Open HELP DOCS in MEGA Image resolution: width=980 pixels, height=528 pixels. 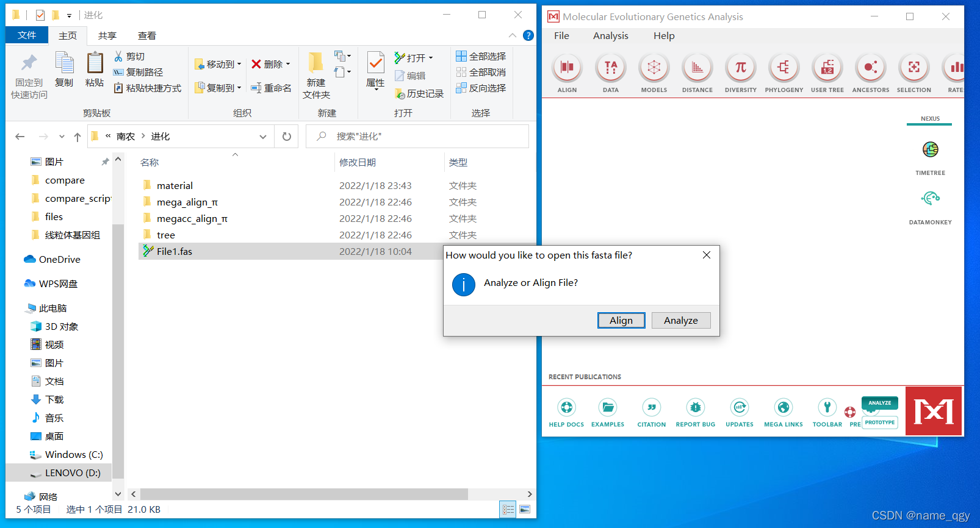[566, 407]
